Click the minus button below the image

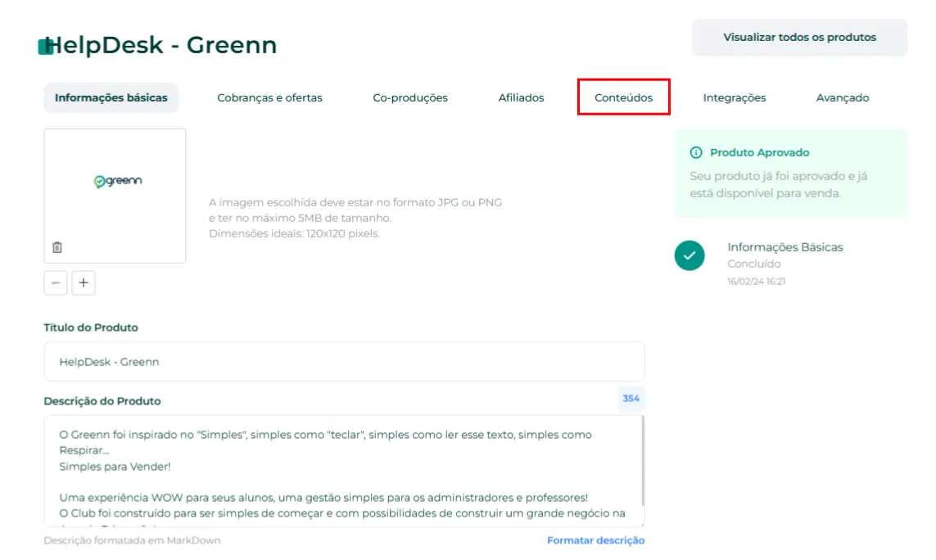pos(56,283)
